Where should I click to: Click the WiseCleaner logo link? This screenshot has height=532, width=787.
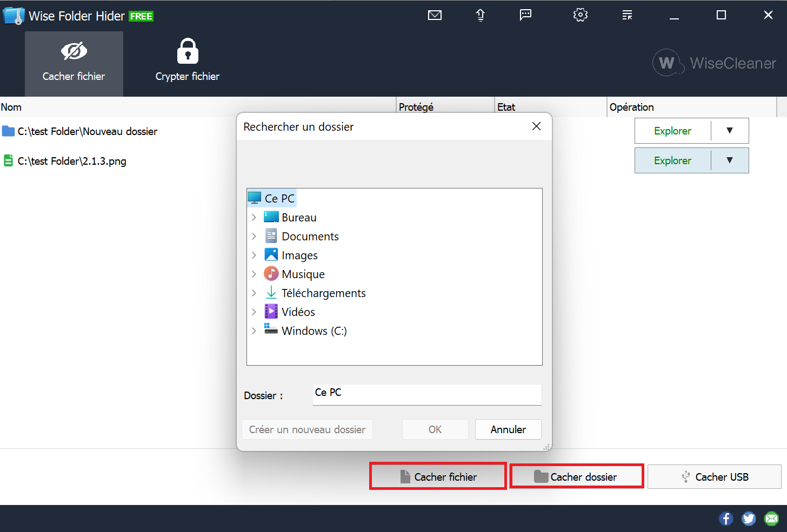714,63
